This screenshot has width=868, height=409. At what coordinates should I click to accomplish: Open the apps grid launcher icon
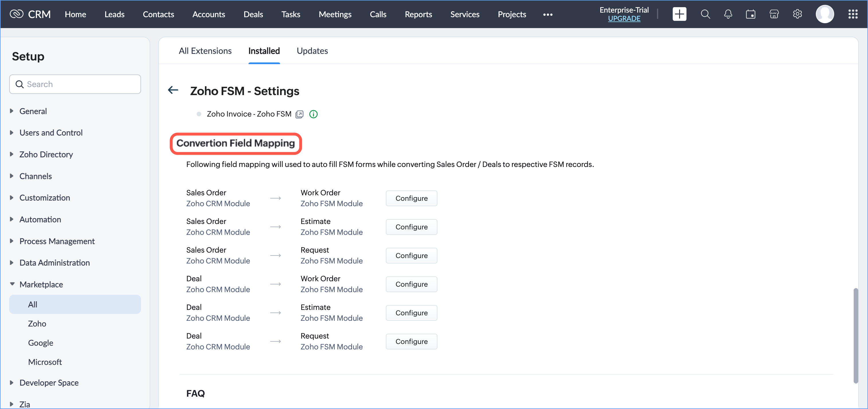[x=853, y=14]
